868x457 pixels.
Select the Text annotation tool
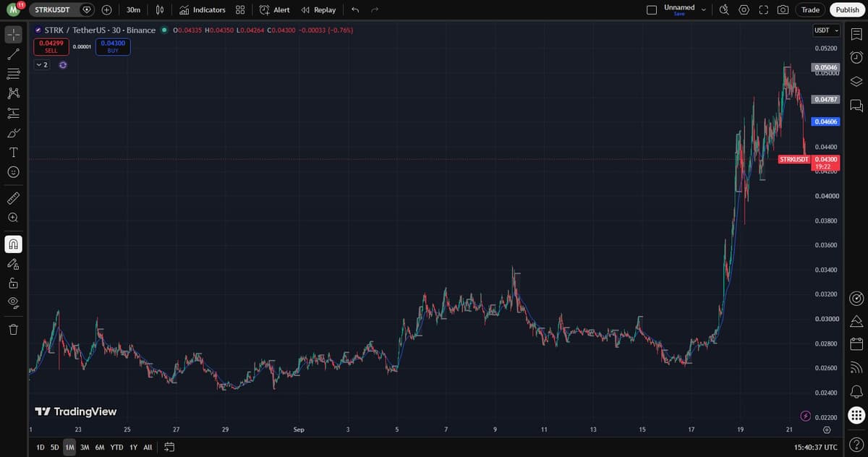pyautogui.click(x=13, y=152)
